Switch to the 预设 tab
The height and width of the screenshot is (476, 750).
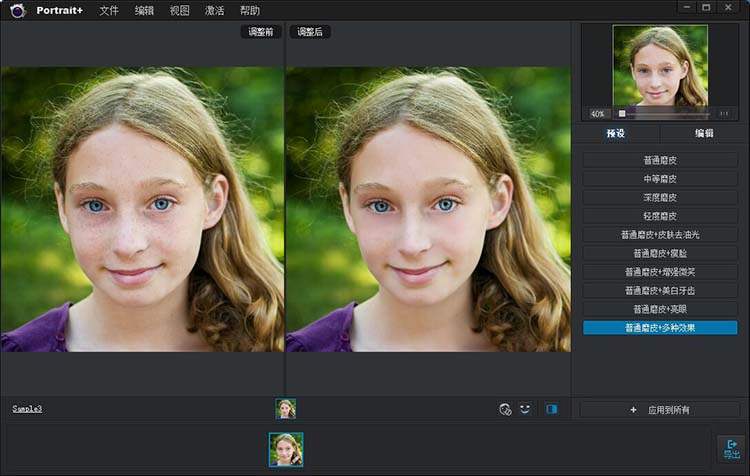615,133
